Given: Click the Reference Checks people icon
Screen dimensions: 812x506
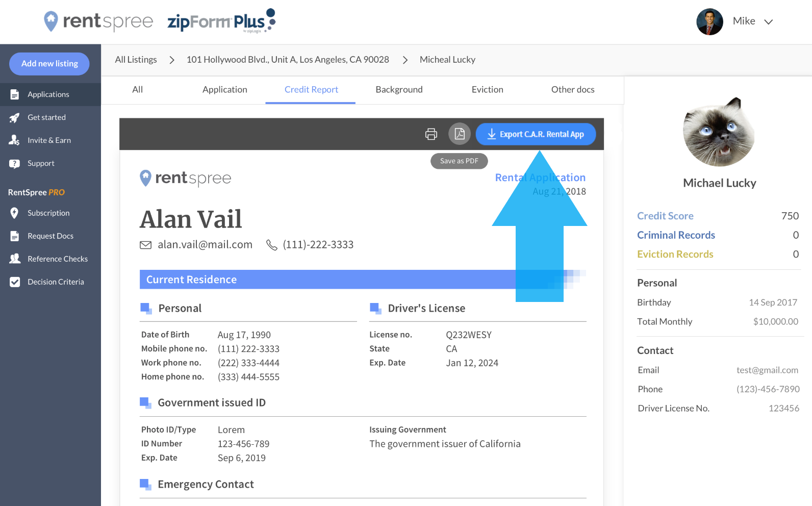Looking at the screenshot, I should click(15, 259).
